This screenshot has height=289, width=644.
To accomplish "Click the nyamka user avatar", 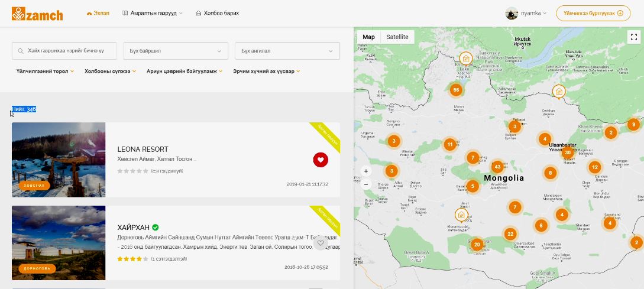I will point(512,13).
